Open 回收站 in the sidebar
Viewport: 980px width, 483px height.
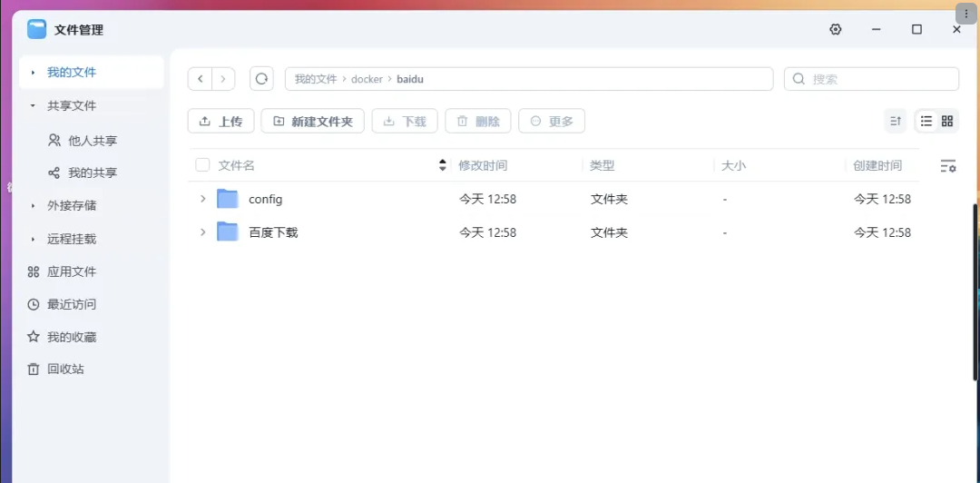(x=65, y=370)
